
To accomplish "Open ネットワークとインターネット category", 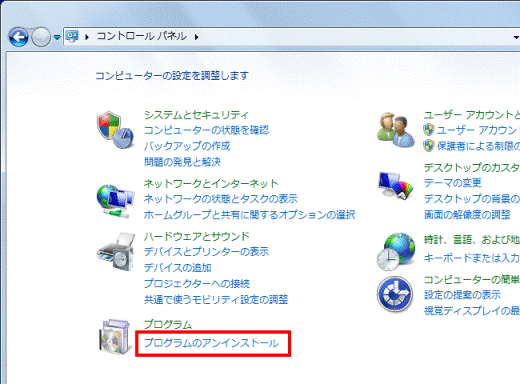I will point(211,183).
